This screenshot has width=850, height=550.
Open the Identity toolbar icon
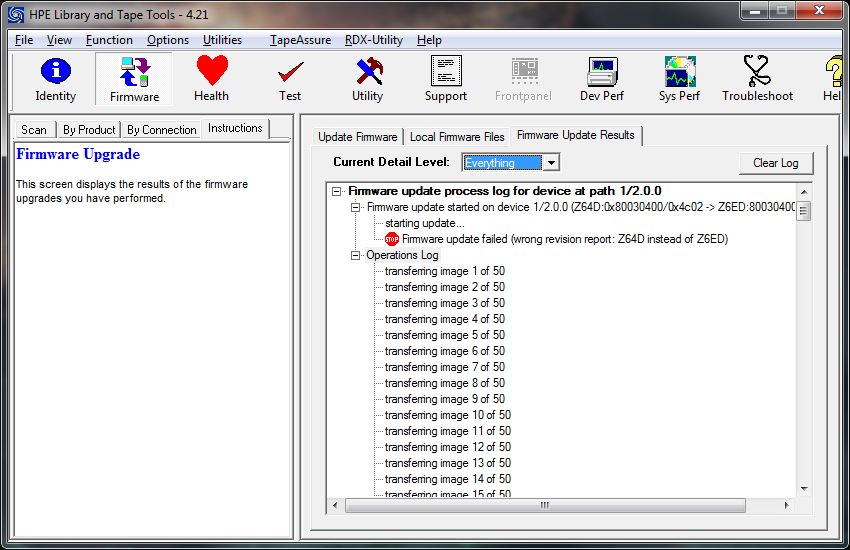[x=55, y=79]
